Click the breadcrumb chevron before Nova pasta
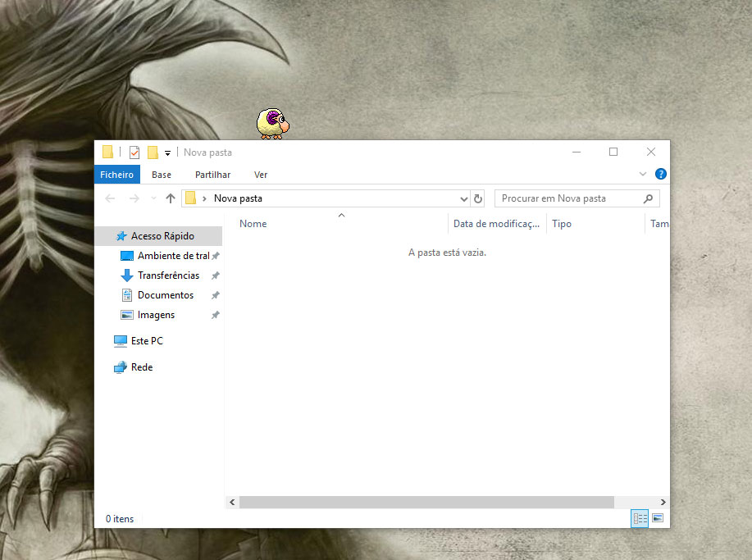This screenshot has height=560, width=752. click(x=204, y=198)
